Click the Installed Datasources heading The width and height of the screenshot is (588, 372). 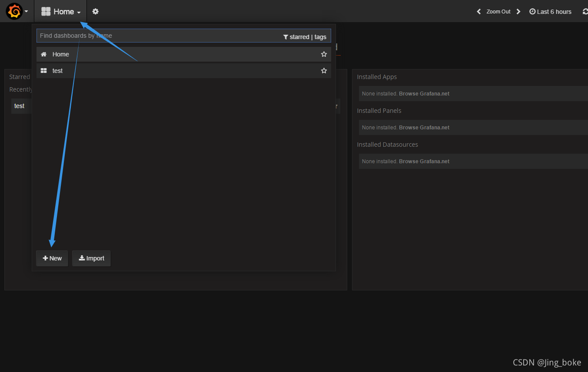click(388, 145)
